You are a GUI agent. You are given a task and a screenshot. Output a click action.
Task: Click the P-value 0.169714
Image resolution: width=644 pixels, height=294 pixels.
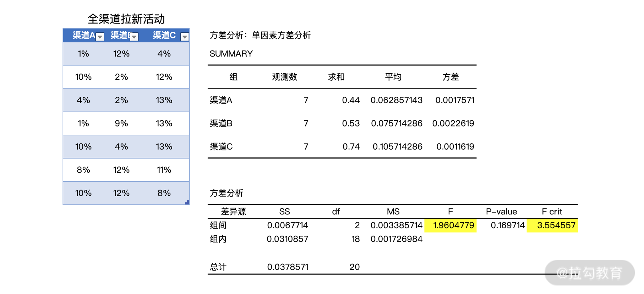pos(508,225)
